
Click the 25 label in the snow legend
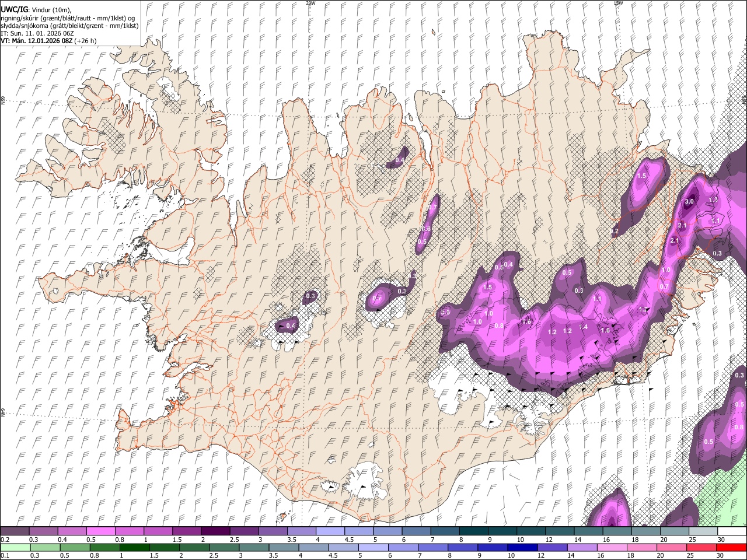pos(692,540)
